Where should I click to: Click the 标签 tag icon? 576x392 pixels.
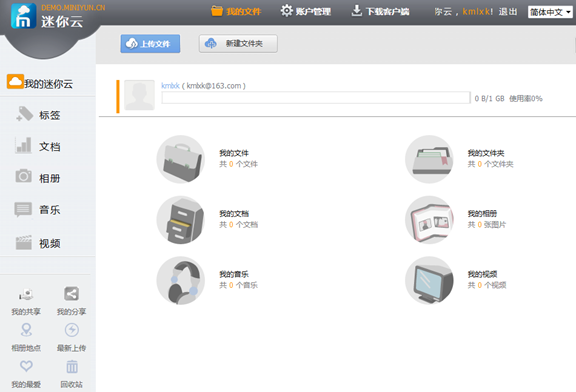point(24,114)
